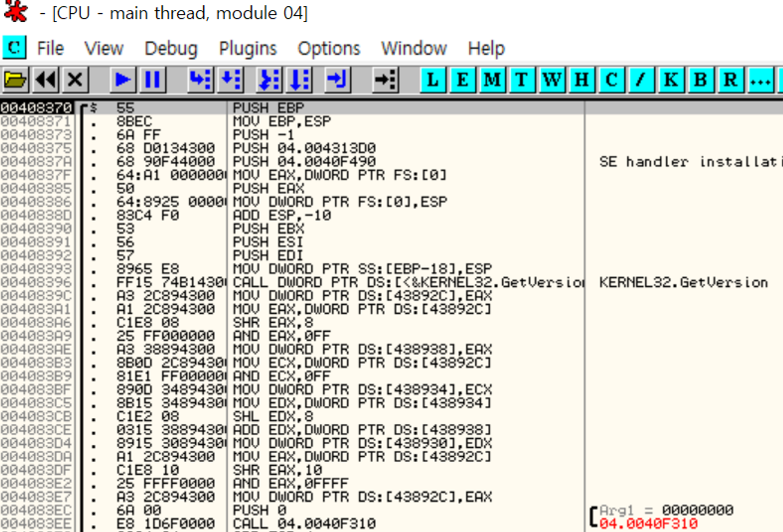
Task: Click Go to address icon
Action: tap(385, 80)
